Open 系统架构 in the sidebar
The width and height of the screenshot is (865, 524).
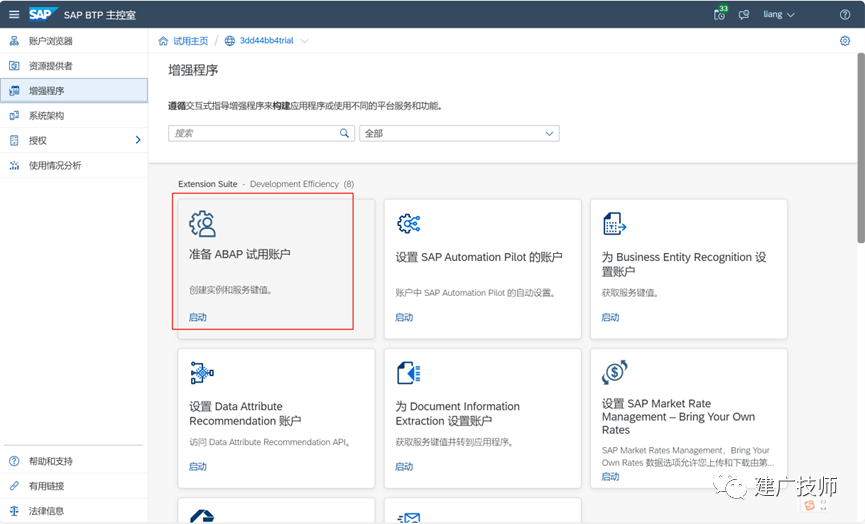point(74,115)
